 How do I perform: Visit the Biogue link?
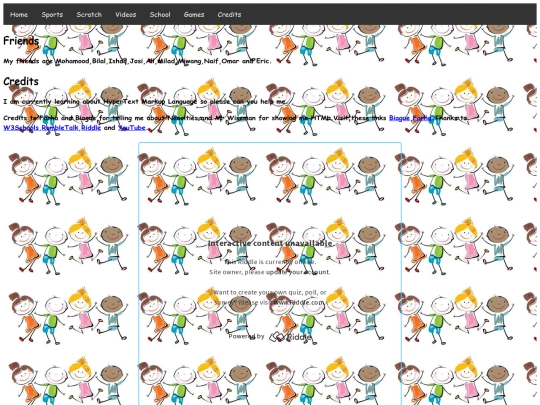[x=399, y=118]
